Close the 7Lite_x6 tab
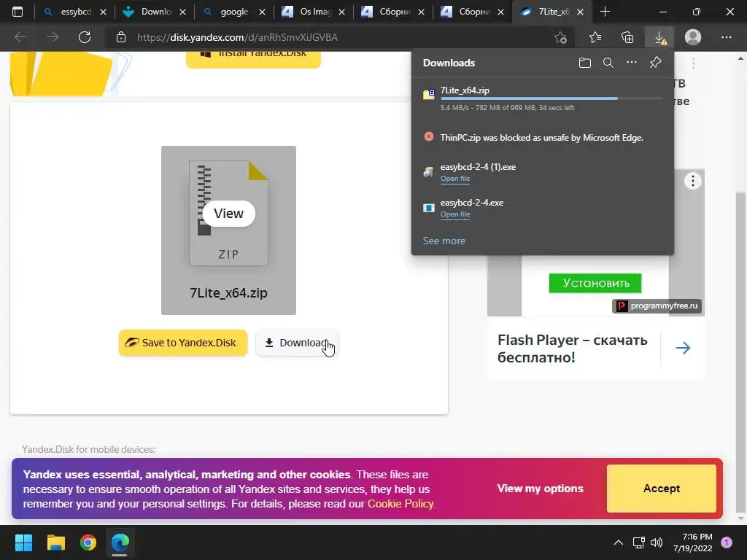This screenshot has width=747, height=560. pos(580,12)
